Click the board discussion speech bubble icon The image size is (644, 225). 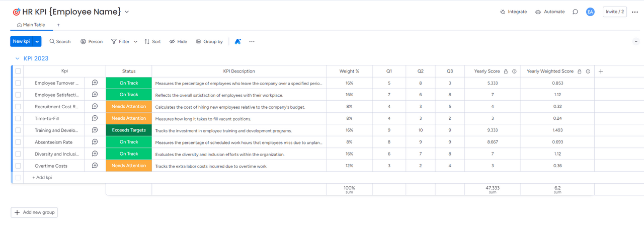pos(575,12)
